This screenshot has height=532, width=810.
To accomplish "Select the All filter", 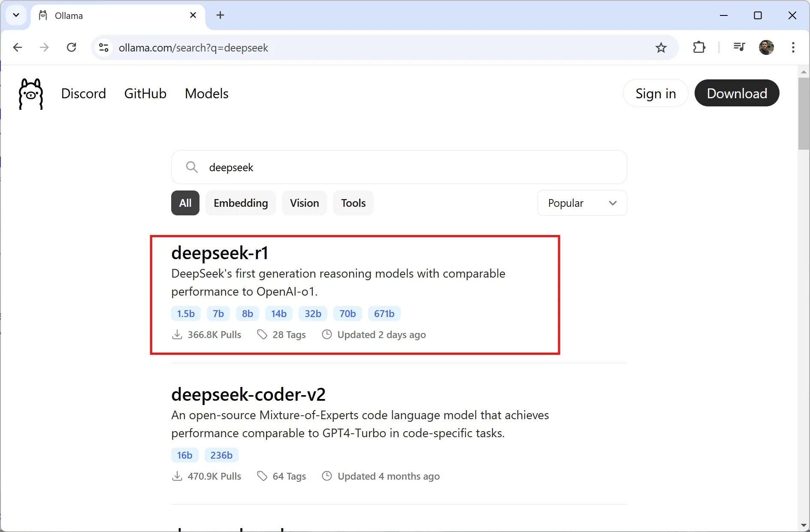I will tap(185, 203).
